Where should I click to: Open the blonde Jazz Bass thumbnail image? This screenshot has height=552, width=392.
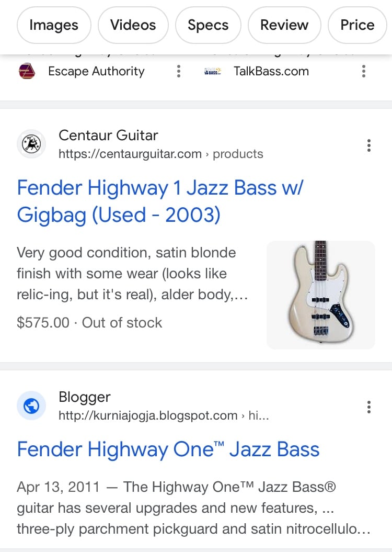tap(320, 295)
